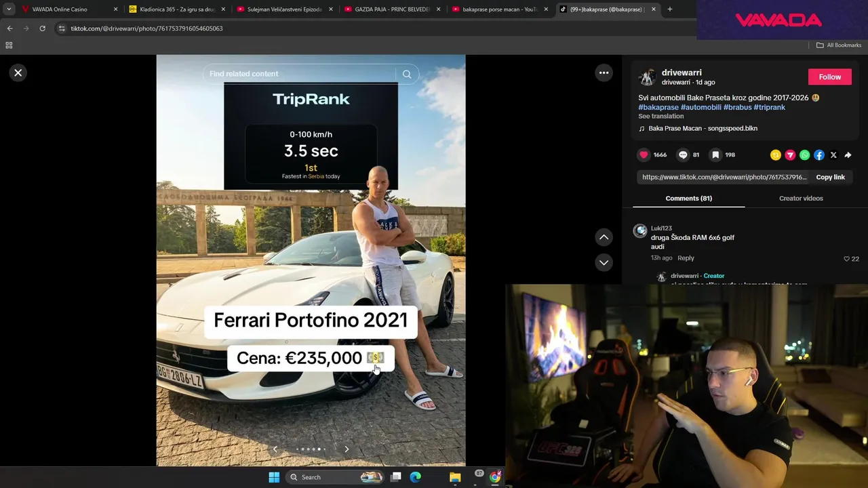Open the #automobili hashtag

[x=701, y=107]
